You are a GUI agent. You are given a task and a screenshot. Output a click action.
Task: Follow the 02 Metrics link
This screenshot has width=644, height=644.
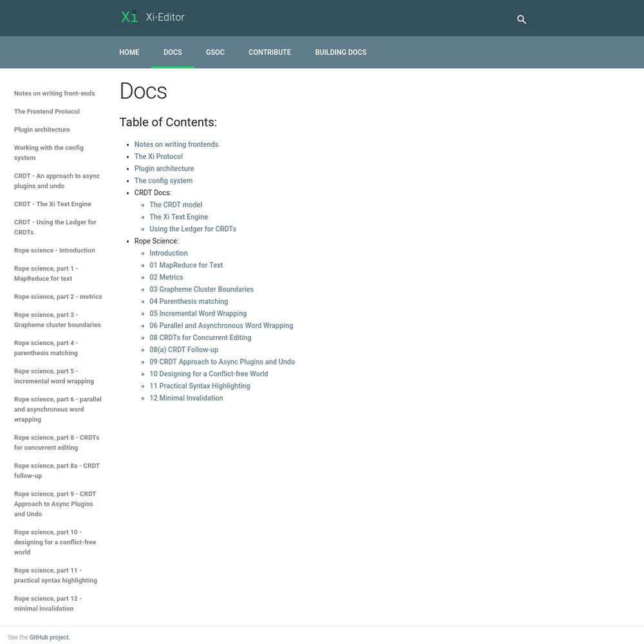(x=166, y=277)
